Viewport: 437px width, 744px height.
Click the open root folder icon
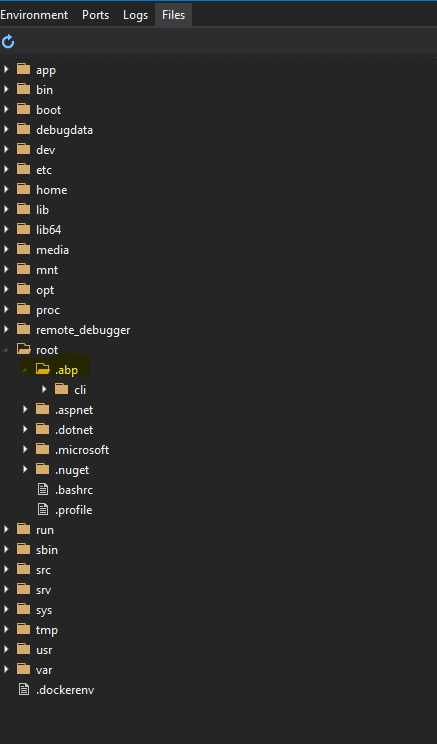tap(24, 349)
